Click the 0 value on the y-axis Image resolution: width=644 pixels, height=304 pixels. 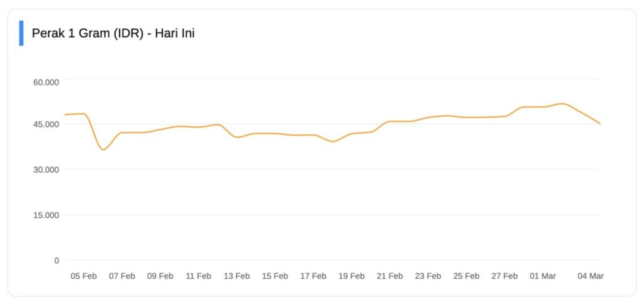(x=57, y=260)
